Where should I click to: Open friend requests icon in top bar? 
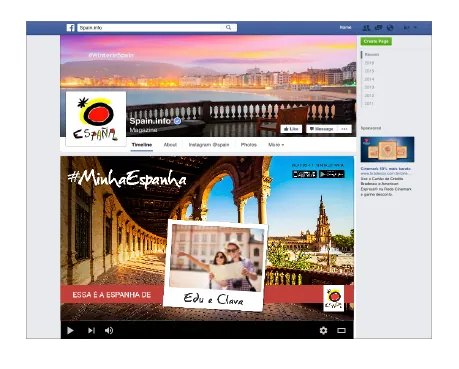(366, 28)
